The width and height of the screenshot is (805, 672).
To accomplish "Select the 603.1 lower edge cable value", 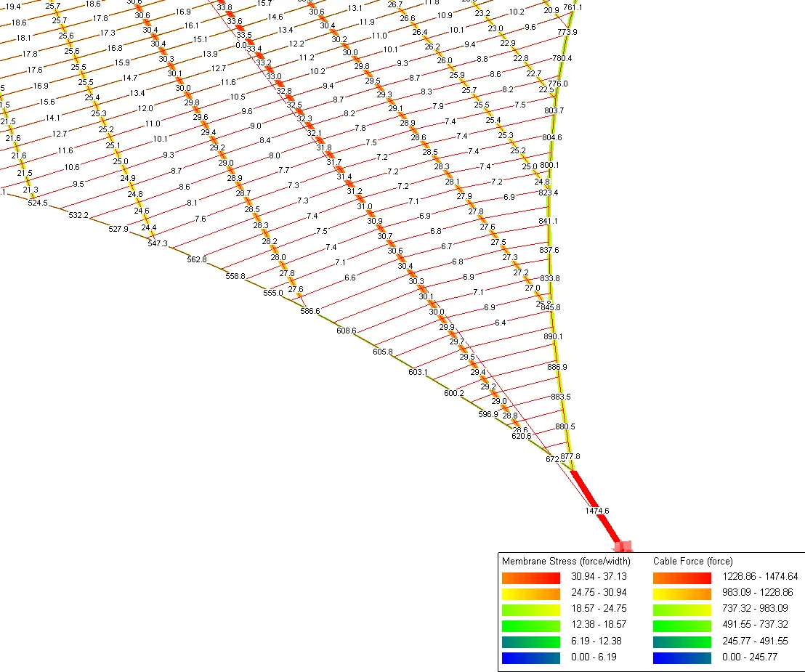I will [x=418, y=372].
